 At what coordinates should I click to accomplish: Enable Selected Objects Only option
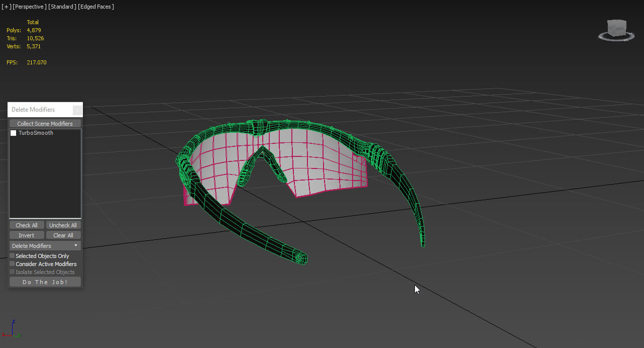point(12,256)
